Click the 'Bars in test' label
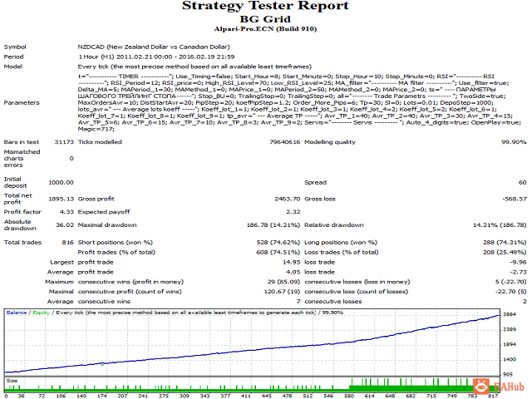The image size is (532, 399). [21, 142]
